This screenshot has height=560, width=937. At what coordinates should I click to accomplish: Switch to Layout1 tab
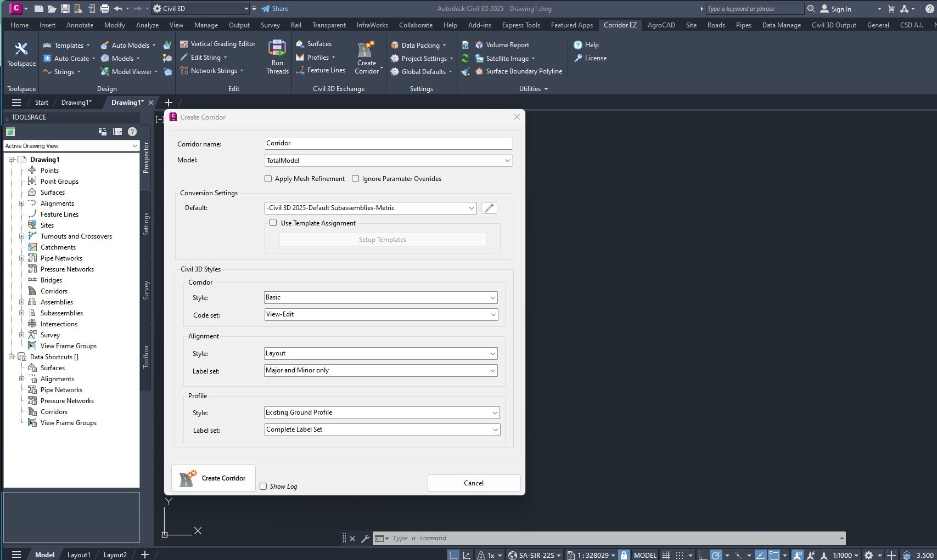click(x=78, y=555)
